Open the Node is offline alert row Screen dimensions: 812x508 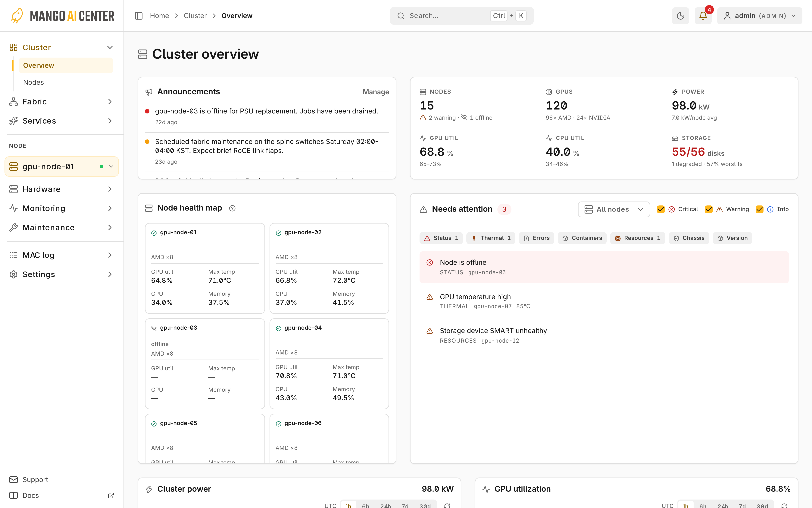(604, 267)
